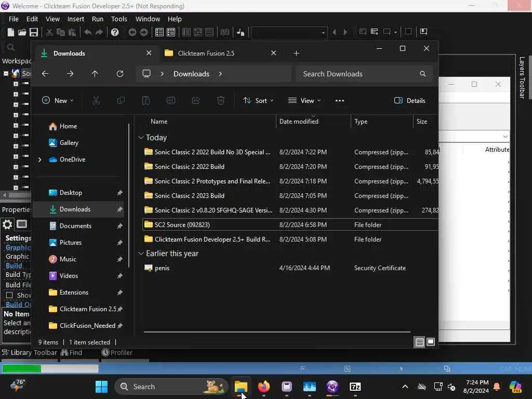Open the Profiler panel tab
The width and height of the screenshot is (532, 399).
pyautogui.click(x=117, y=353)
